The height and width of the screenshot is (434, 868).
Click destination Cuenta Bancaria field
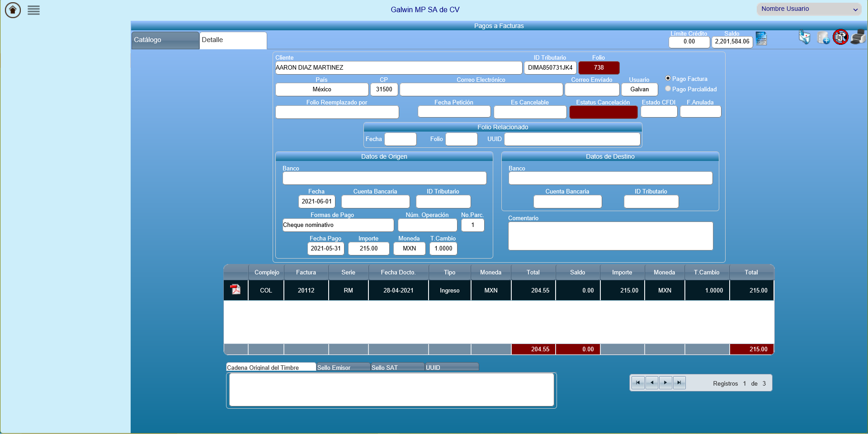(x=568, y=202)
